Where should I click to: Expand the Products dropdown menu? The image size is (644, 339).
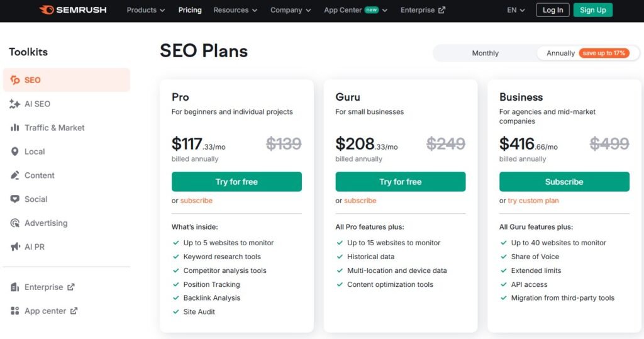click(x=145, y=10)
